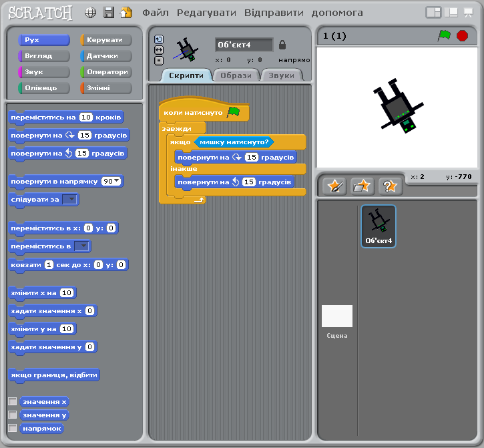Click the sprite preview image in header
The width and height of the screenshot is (484, 448).
click(186, 49)
